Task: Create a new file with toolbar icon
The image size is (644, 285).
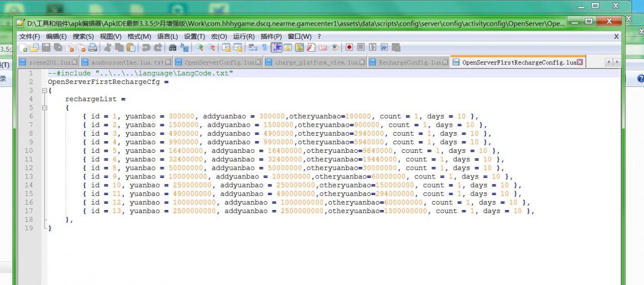Action: (24, 48)
